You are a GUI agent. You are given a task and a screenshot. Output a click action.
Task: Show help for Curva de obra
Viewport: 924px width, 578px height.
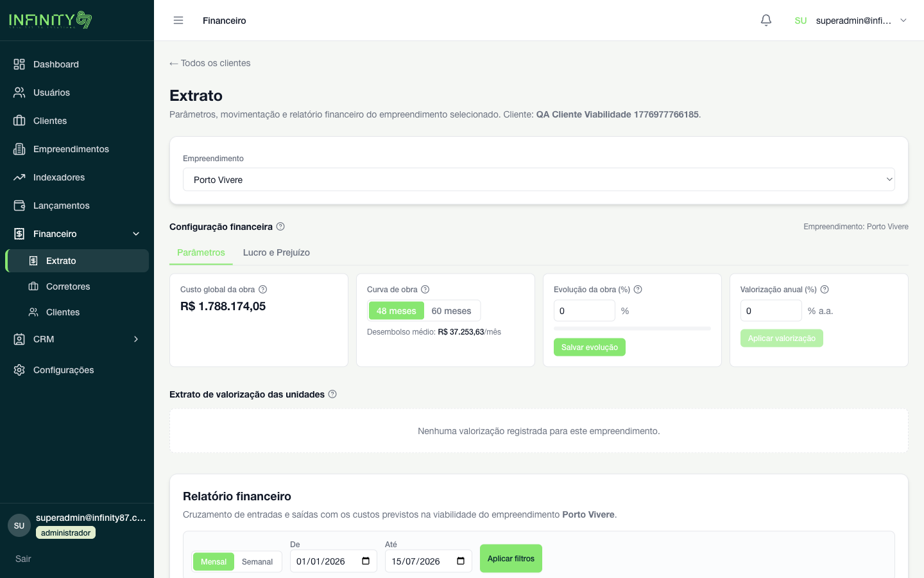pyautogui.click(x=425, y=290)
